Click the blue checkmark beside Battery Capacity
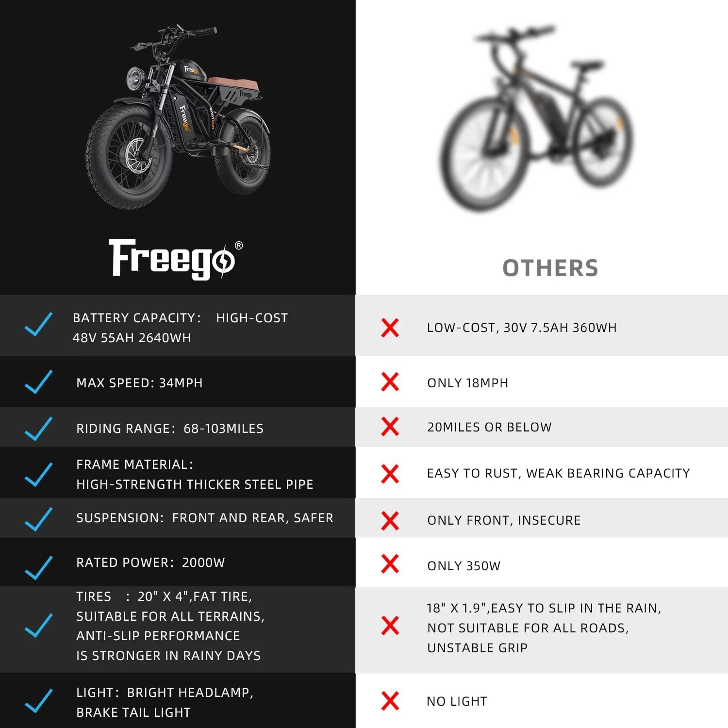 click(38, 325)
